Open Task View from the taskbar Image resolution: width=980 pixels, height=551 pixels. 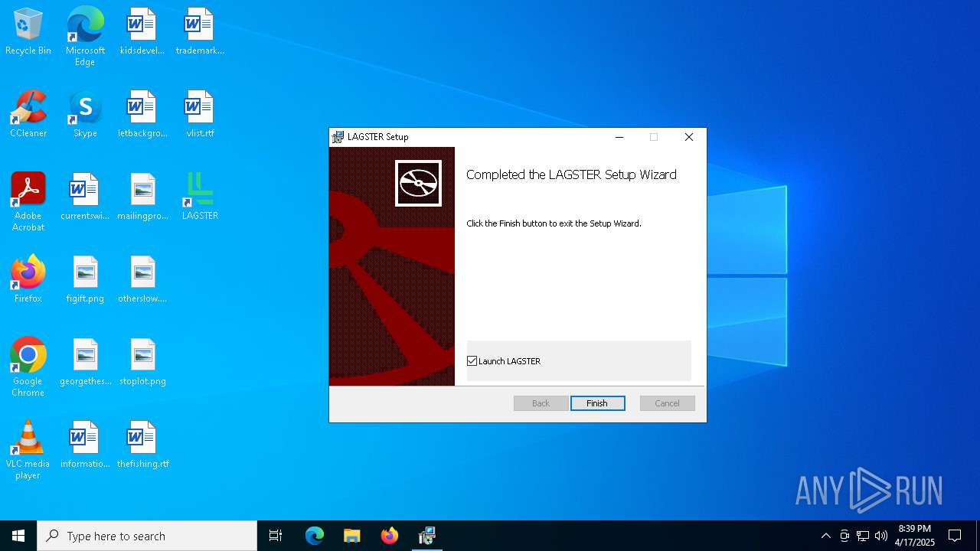(x=276, y=536)
